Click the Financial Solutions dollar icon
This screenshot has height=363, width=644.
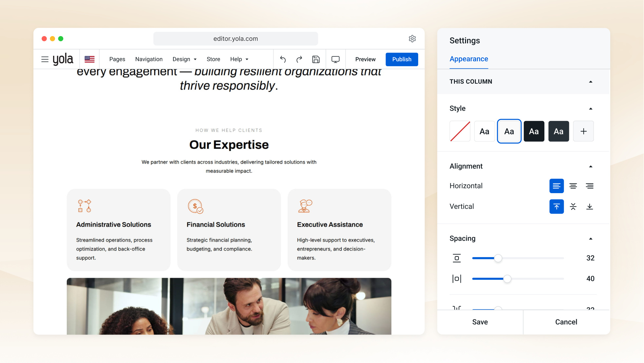[x=196, y=206]
